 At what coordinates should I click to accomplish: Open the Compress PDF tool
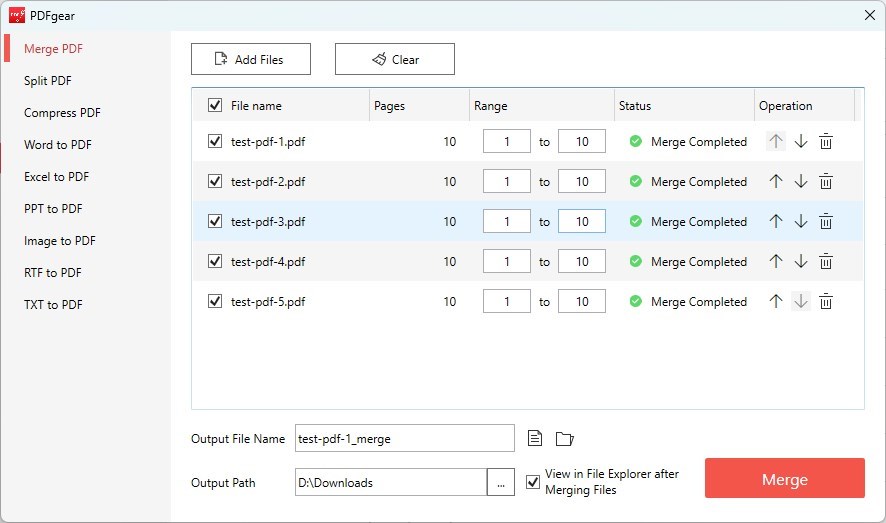[62, 113]
